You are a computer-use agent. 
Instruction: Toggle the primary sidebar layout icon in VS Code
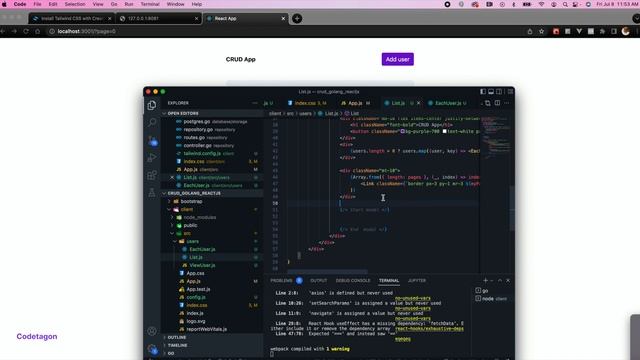(x=483, y=92)
